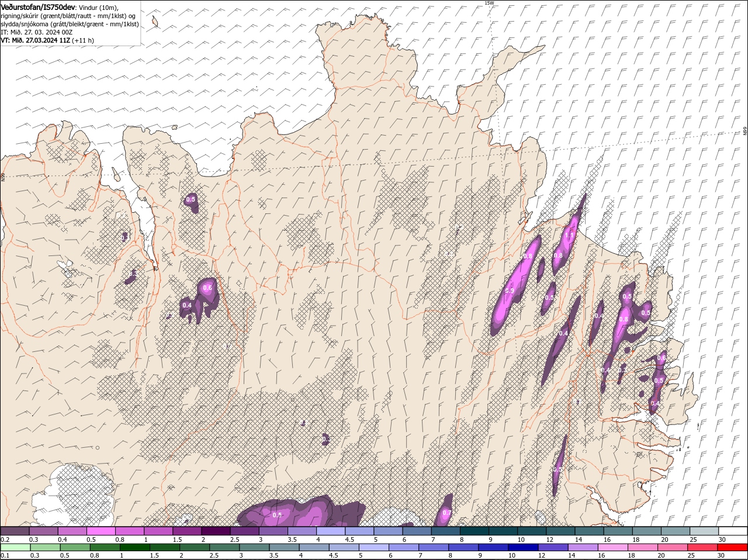Click the "1.1" value on the map
748x560 pixels.
pyautogui.click(x=569, y=236)
